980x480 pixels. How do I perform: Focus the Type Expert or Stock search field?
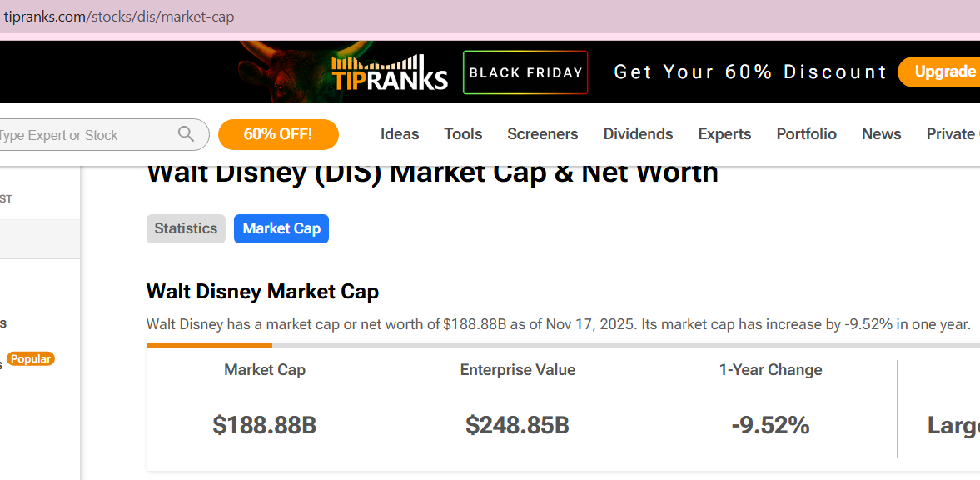point(83,135)
